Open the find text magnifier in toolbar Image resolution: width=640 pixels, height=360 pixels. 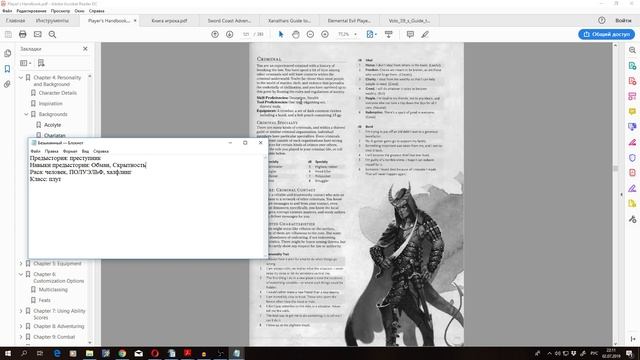[x=52, y=34]
